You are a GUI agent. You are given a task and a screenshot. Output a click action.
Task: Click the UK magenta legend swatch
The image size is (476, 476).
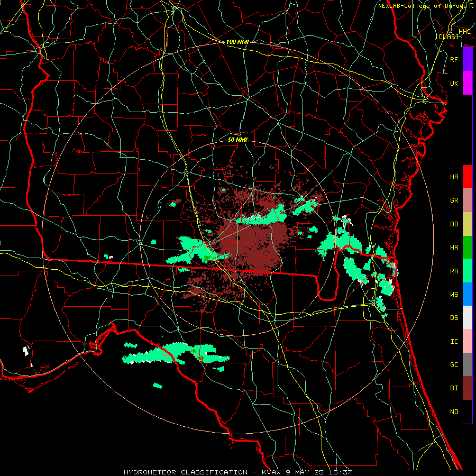pos(467,83)
